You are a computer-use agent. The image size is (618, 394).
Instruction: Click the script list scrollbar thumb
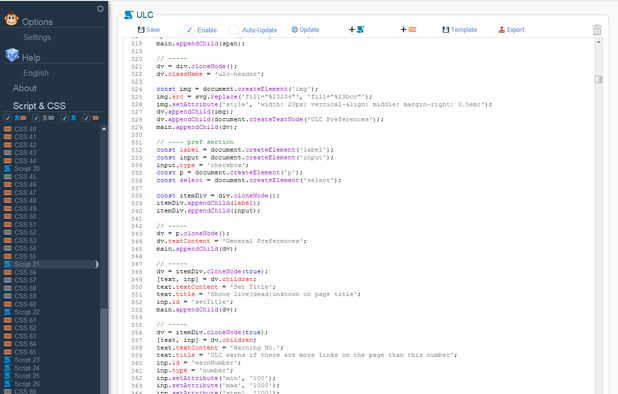pyautogui.click(x=104, y=351)
